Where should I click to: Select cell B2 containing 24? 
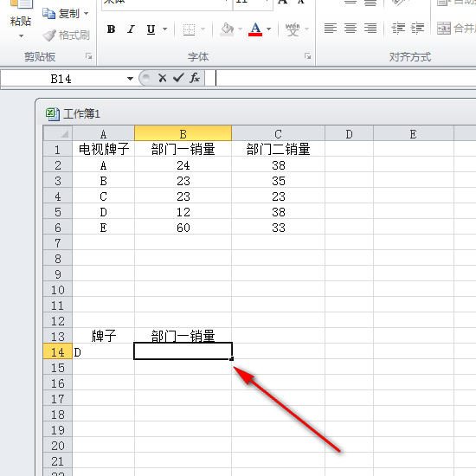tap(183, 165)
